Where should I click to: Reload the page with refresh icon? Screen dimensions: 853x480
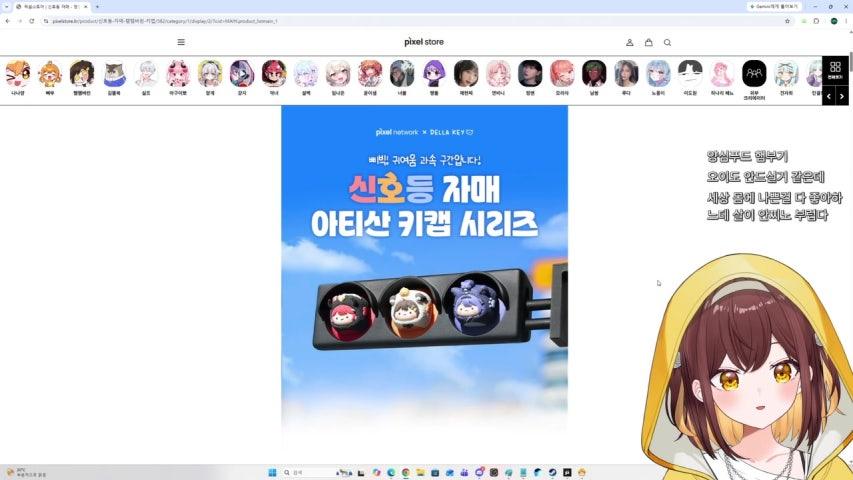32,21
